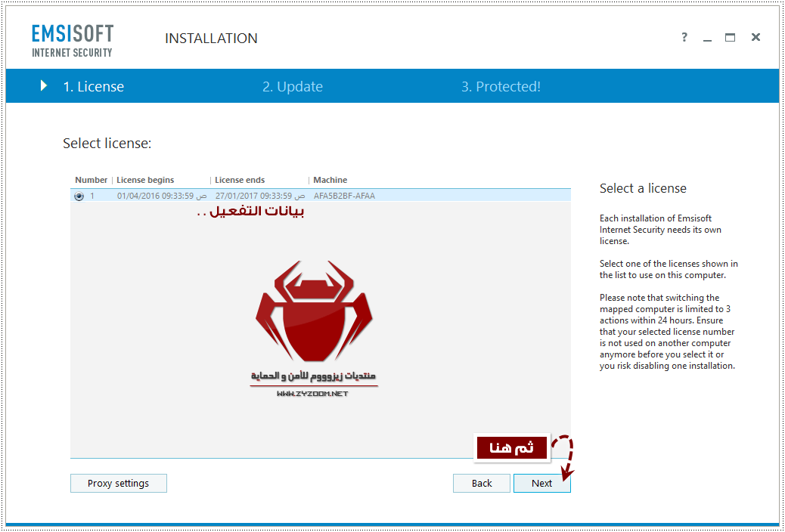Close the Emsisoft installer window
Image resolution: width=785 pixels, height=532 pixels.
756,37
